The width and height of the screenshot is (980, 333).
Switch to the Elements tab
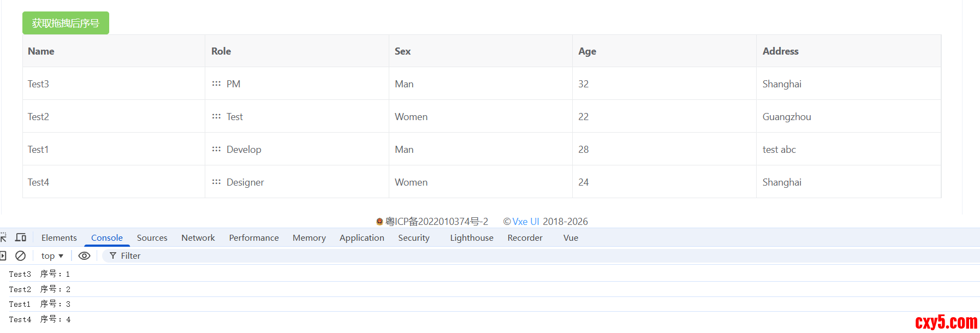59,237
